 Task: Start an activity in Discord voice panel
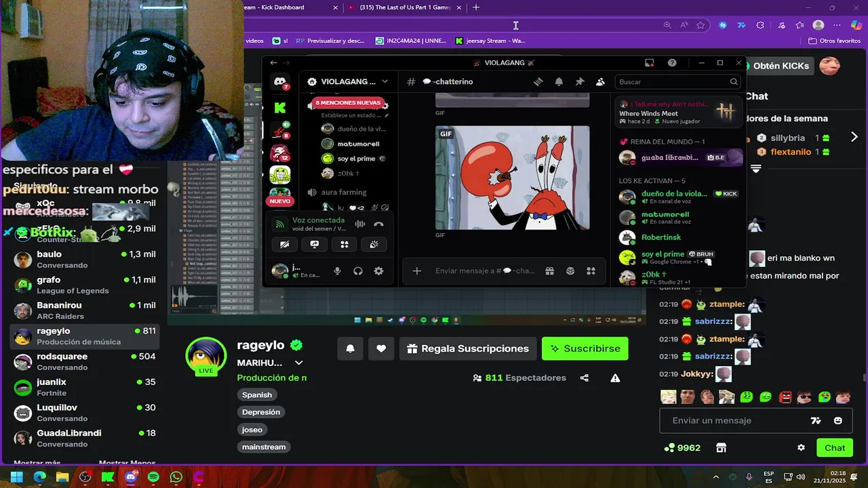pyautogui.click(x=344, y=245)
